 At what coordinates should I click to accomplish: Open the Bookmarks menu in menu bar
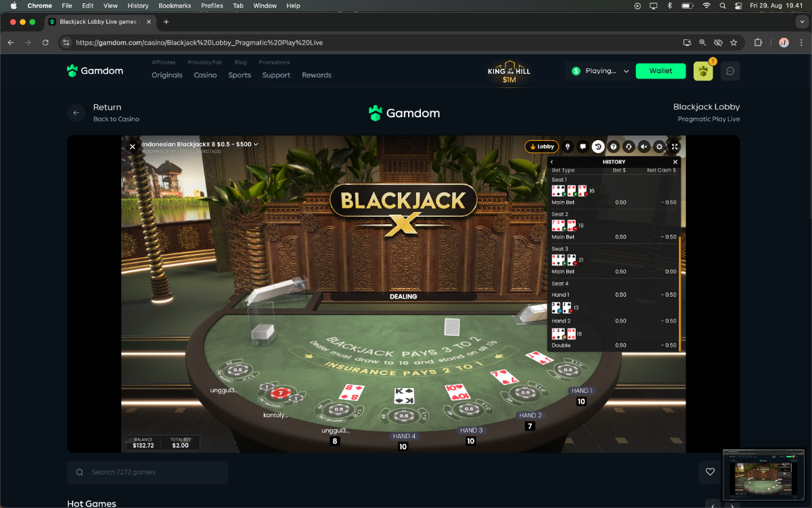click(x=175, y=5)
